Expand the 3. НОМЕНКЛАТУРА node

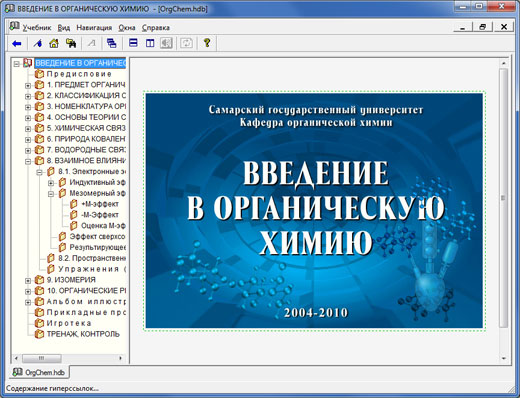pos(28,107)
